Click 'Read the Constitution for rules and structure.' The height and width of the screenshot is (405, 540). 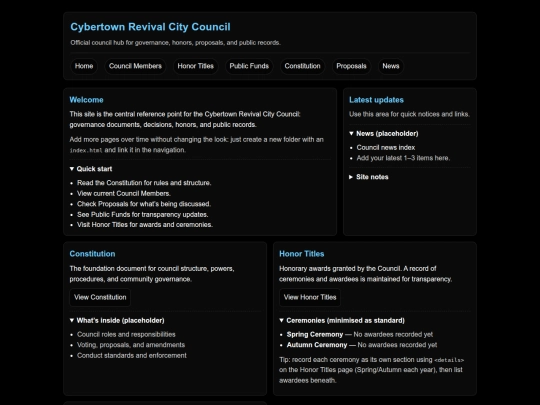144,183
